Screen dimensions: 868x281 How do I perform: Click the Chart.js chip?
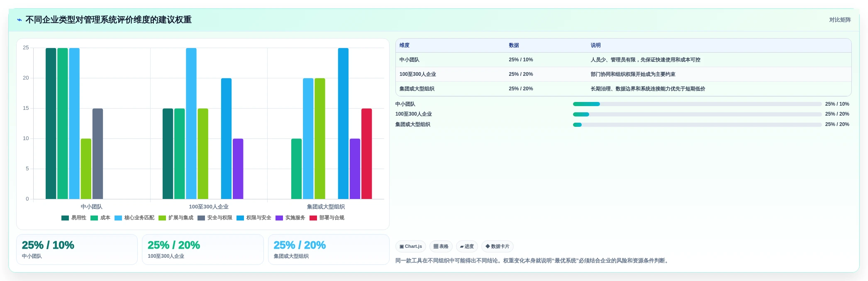click(x=411, y=247)
